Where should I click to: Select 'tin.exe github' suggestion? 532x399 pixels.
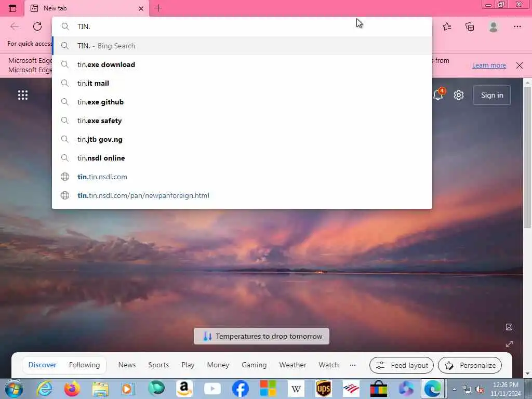[242, 102]
